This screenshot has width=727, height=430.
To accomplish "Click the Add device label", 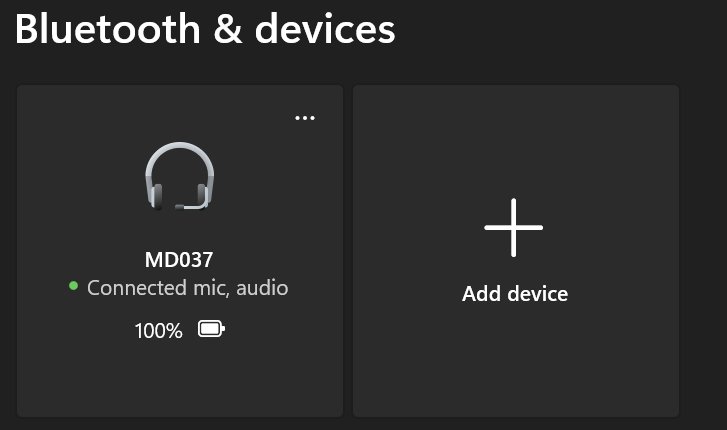I will tap(515, 294).
